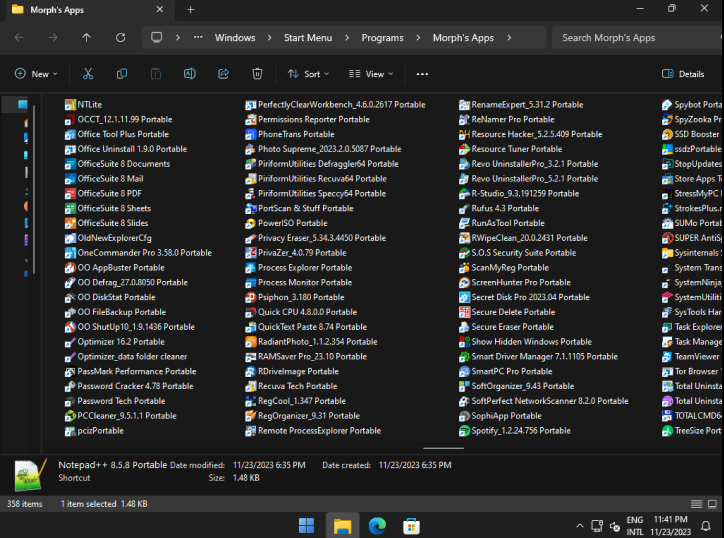Click the Delete trash icon
The height and width of the screenshot is (538, 724).
point(257,74)
